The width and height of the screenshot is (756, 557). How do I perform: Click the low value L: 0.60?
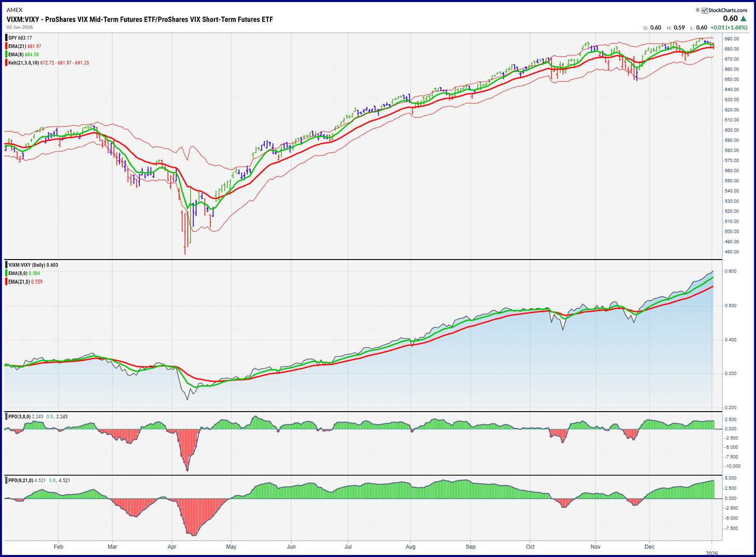point(699,28)
